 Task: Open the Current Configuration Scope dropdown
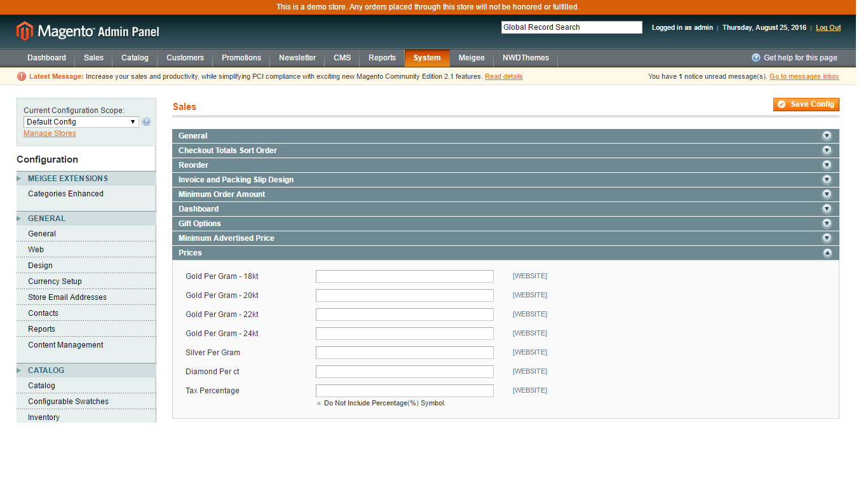[x=81, y=121]
